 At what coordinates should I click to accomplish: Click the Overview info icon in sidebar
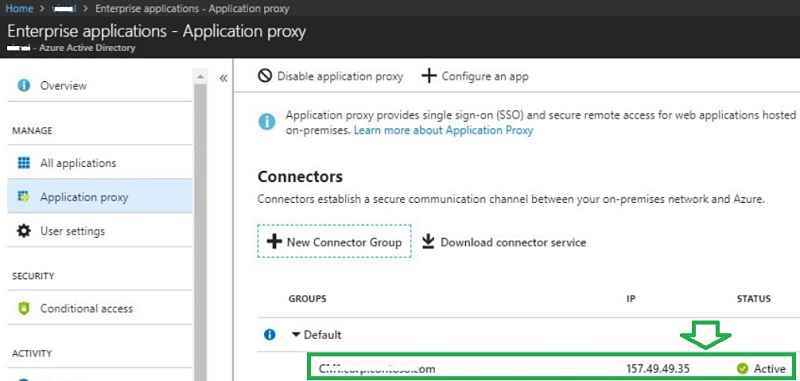point(23,85)
